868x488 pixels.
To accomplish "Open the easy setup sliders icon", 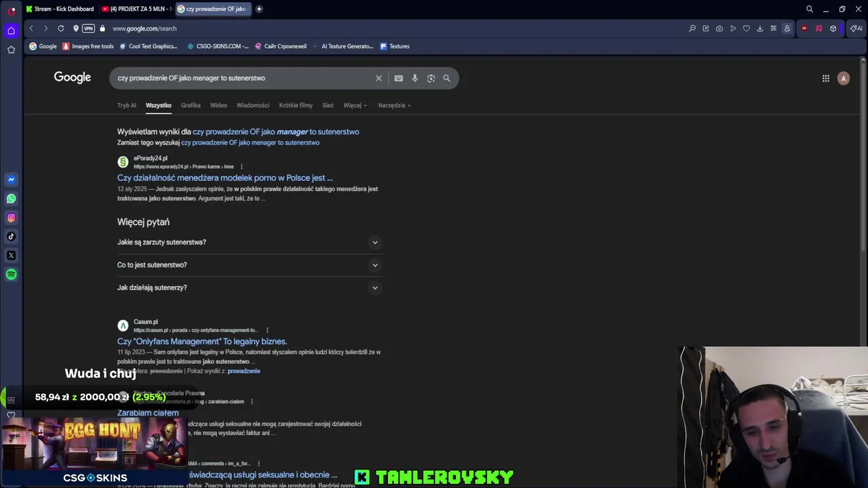I will tap(774, 28).
